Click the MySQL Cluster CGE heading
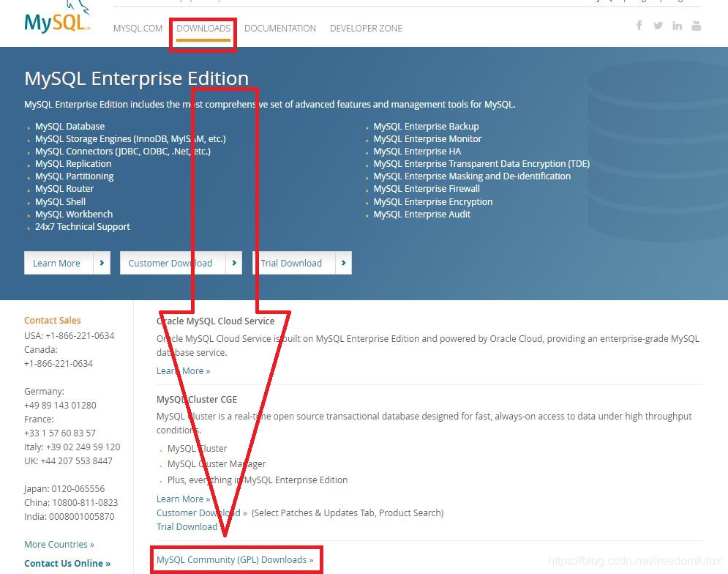Screen dimensions: 728x574 (197, 400)
